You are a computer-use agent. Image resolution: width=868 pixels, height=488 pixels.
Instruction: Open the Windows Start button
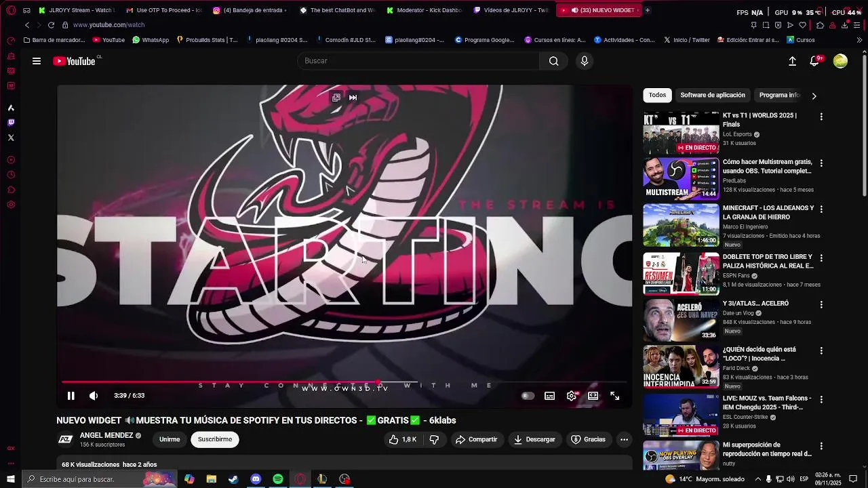point(11,479)
